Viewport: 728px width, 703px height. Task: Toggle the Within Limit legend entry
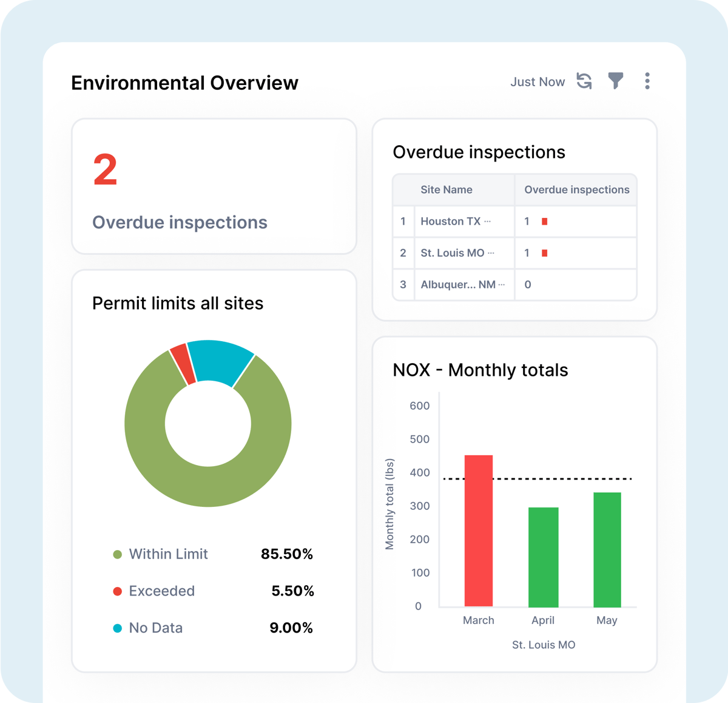pos(168,554)
